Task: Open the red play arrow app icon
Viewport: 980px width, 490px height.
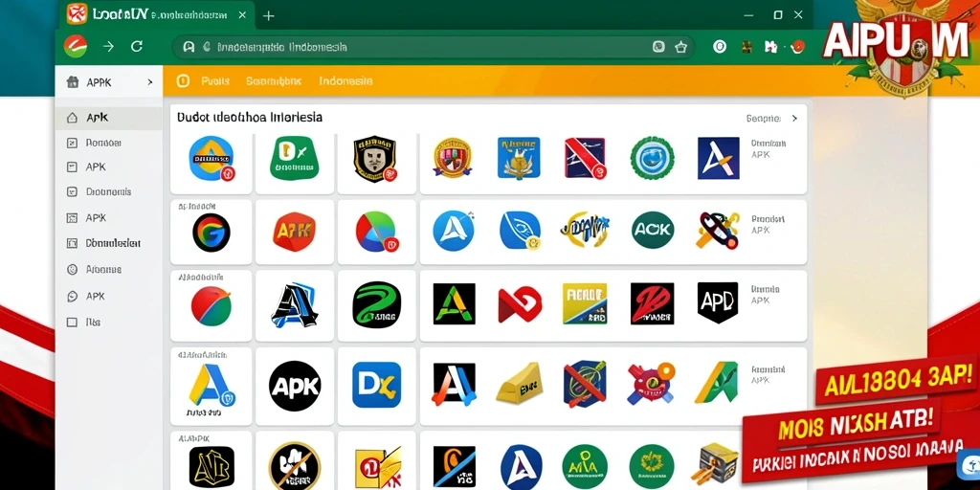Action: coord(520,304)
